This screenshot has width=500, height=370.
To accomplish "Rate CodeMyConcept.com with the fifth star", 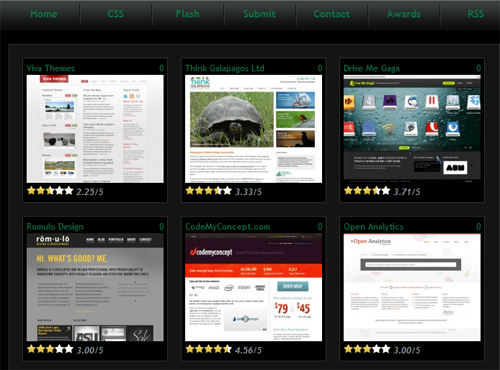I will click(228, 349).
